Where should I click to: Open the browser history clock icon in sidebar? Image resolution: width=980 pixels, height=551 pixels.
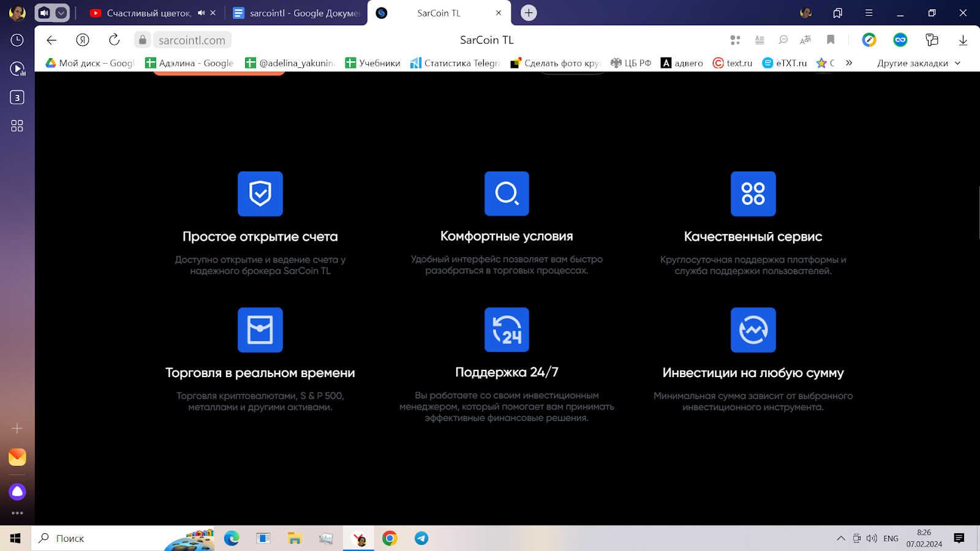[17, 40]
